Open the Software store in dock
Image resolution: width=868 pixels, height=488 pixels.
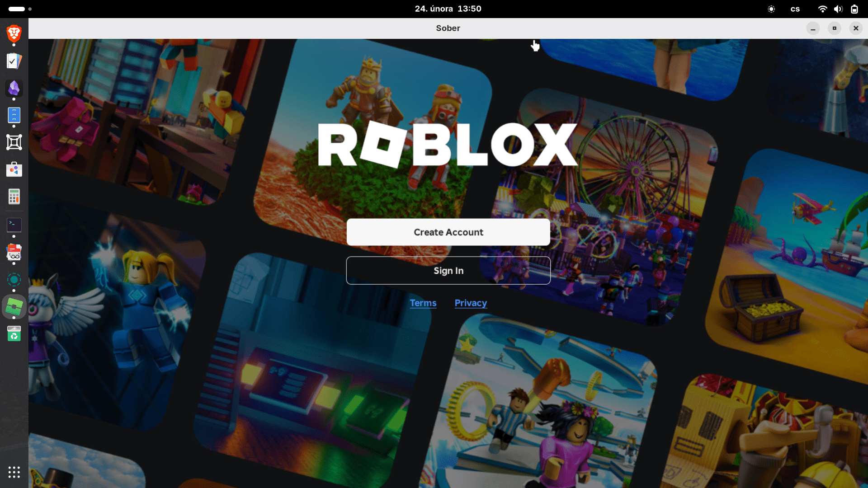click(14, 169)
